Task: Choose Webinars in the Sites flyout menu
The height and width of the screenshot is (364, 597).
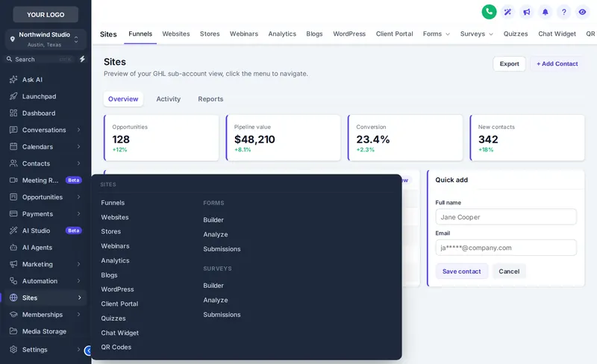Action: point(115,246)
